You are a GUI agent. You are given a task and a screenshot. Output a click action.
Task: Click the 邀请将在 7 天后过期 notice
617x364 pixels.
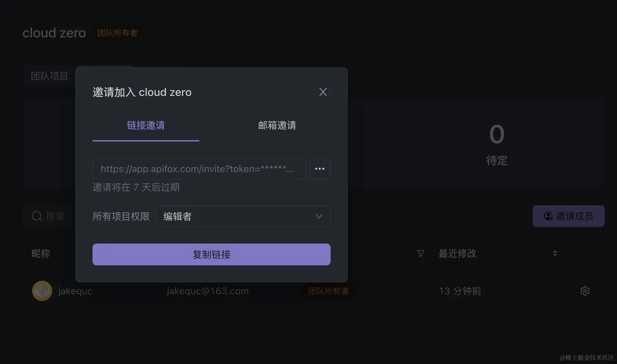pos(136,187)
